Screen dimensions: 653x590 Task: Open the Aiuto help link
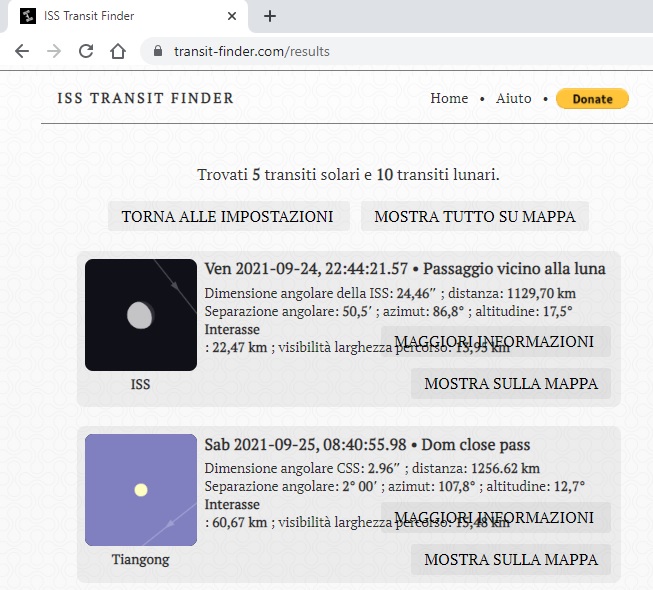pyautogui.click(x=514, y=98)
